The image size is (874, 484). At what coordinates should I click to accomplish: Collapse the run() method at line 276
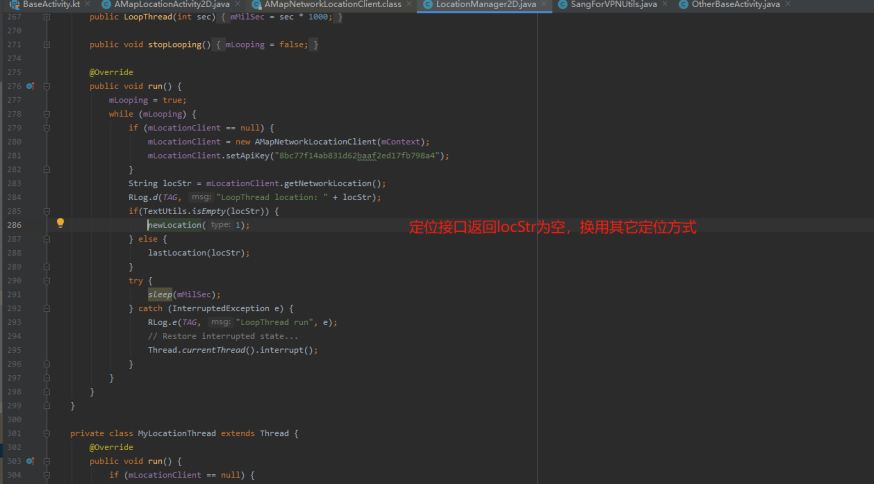[x=47, y=86]
